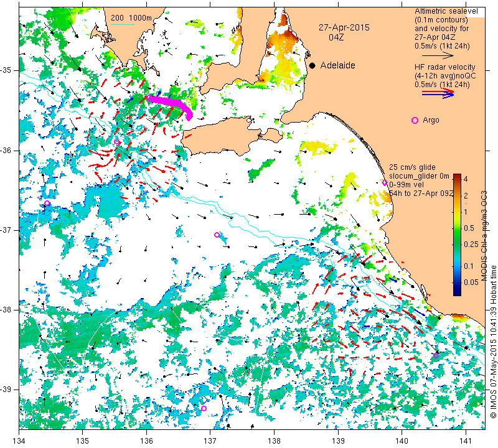
Task: Click the longitude axis label "141"
Action: click(466, 441)
